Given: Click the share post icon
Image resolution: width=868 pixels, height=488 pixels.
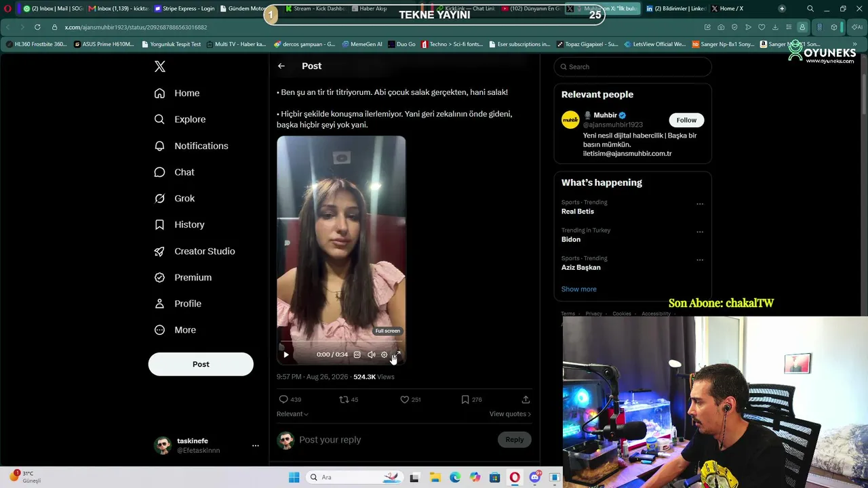Looking at the screenshot, I should point(526,400).
